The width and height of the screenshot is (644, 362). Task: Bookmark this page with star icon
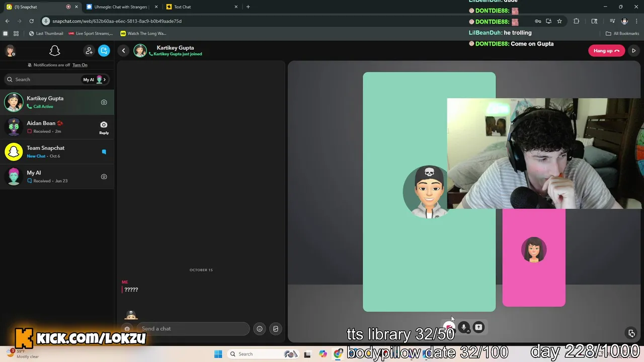pyautogui.click(x=559, y=21)
